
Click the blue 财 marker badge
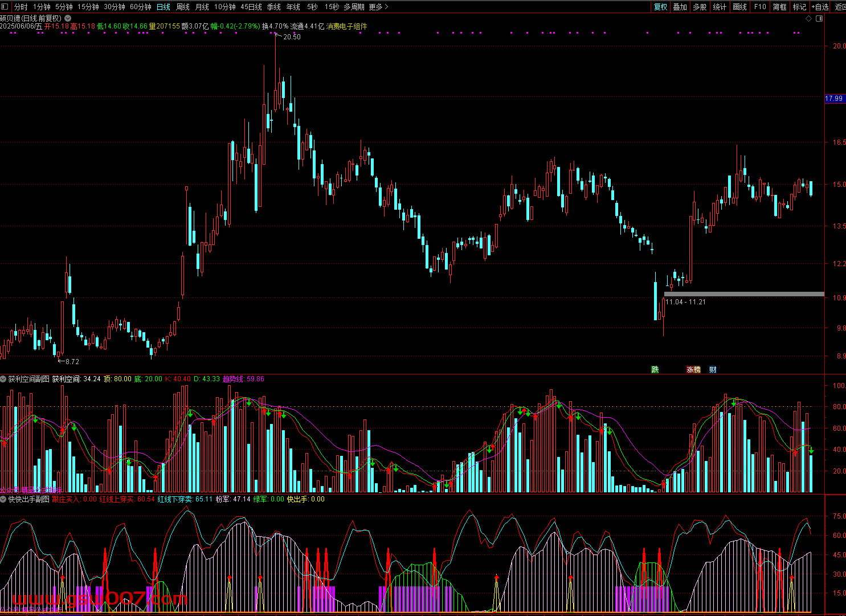coord(713,370)
